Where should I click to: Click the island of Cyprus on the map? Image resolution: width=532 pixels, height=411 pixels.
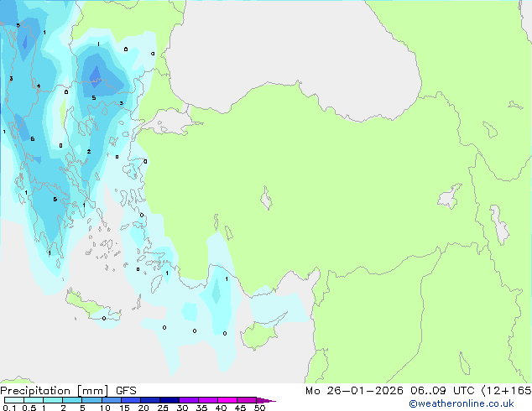(260, 334)
